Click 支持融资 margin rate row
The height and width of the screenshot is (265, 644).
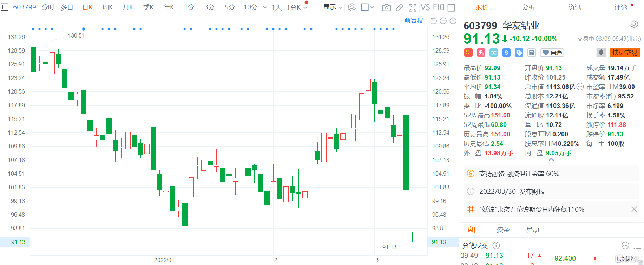551,174
